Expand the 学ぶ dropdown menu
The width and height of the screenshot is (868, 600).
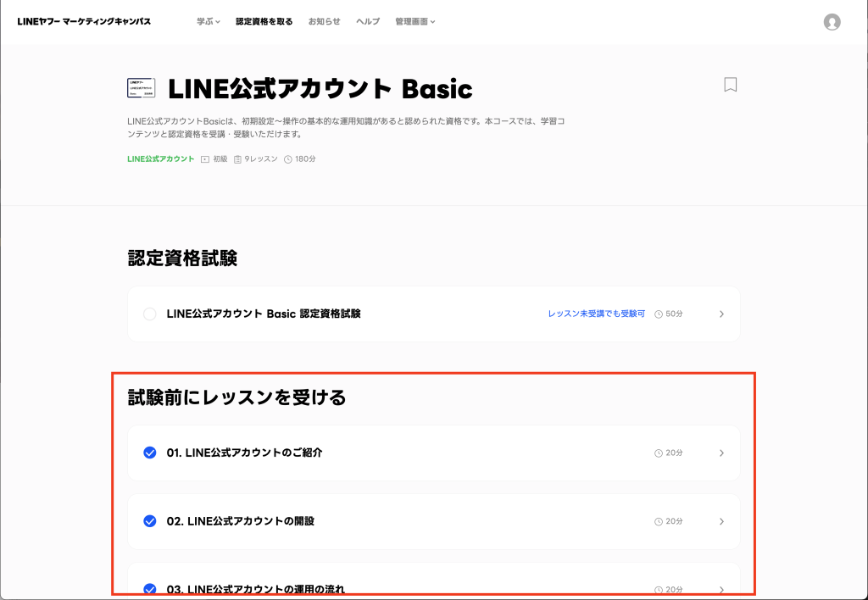(x=209, y=21)
